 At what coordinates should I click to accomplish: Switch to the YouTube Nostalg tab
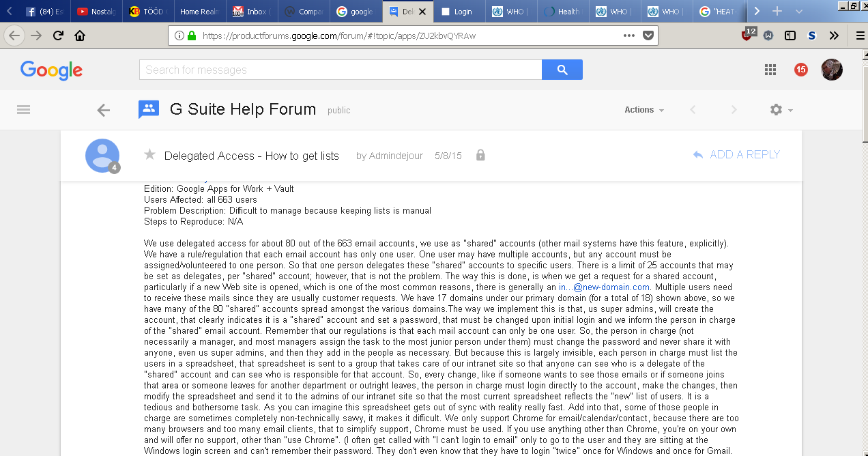point(96,12)
